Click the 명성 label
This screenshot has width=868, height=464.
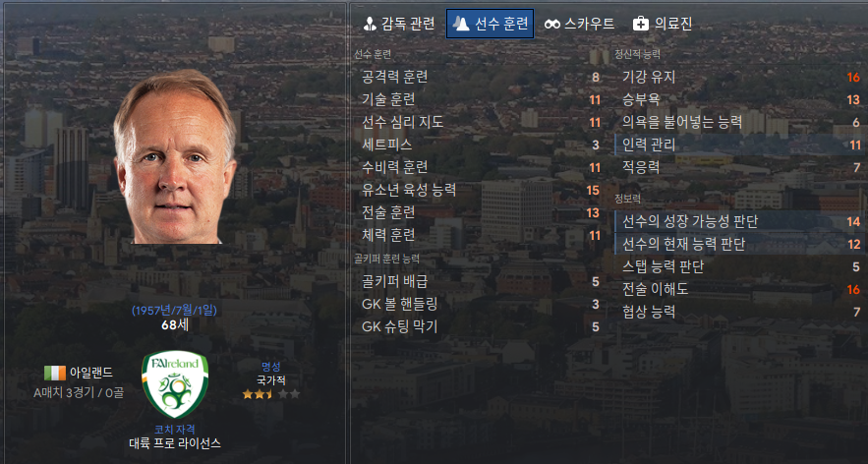(270, 367)
